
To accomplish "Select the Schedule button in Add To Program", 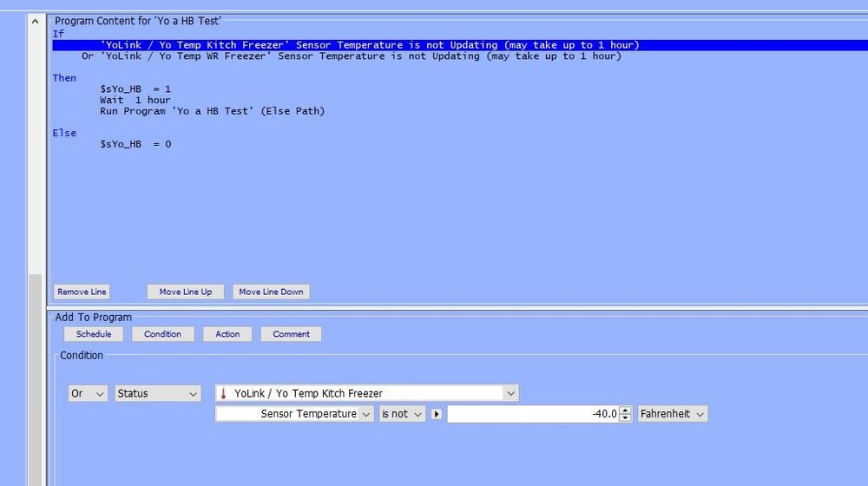I will [94, 334].
